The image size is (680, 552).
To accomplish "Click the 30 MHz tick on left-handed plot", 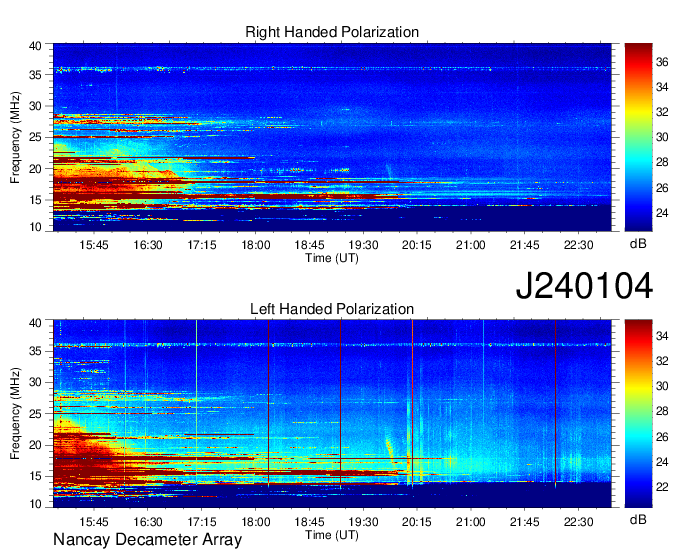I will point(35,382).
